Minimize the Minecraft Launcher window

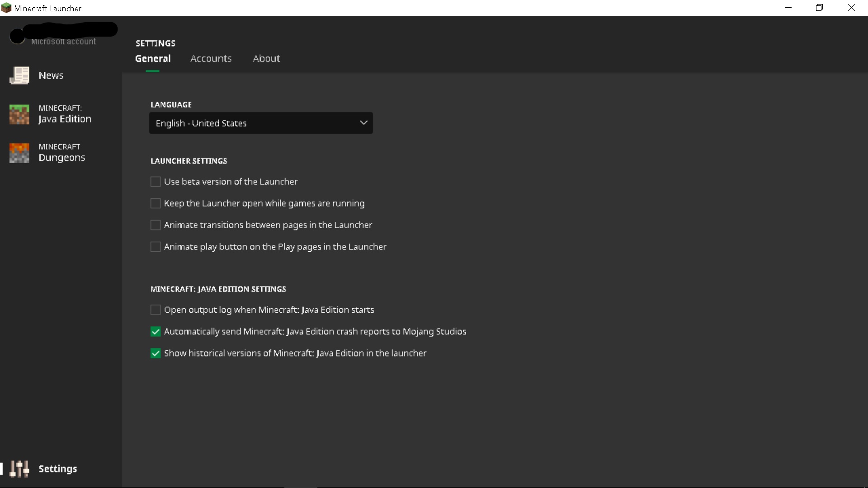(x=788, y=8)
